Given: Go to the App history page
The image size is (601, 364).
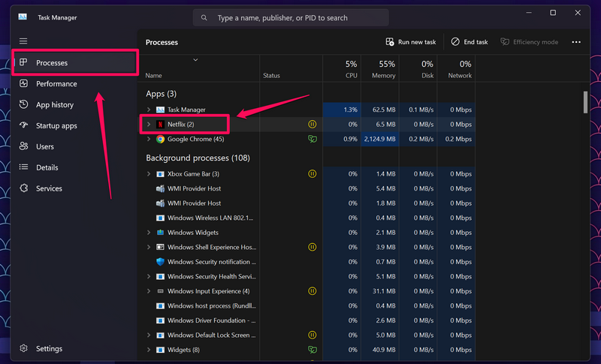Looking at the screenshot, I should (55, 105).
